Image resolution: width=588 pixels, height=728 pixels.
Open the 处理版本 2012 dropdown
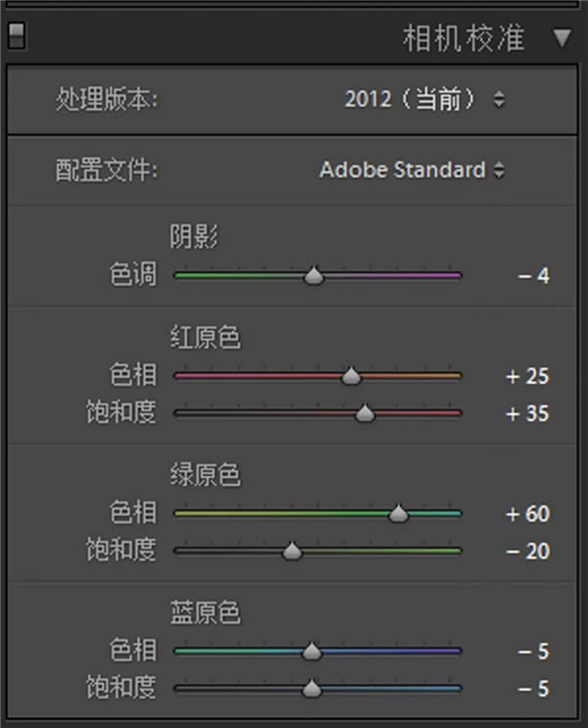[425, 99]
